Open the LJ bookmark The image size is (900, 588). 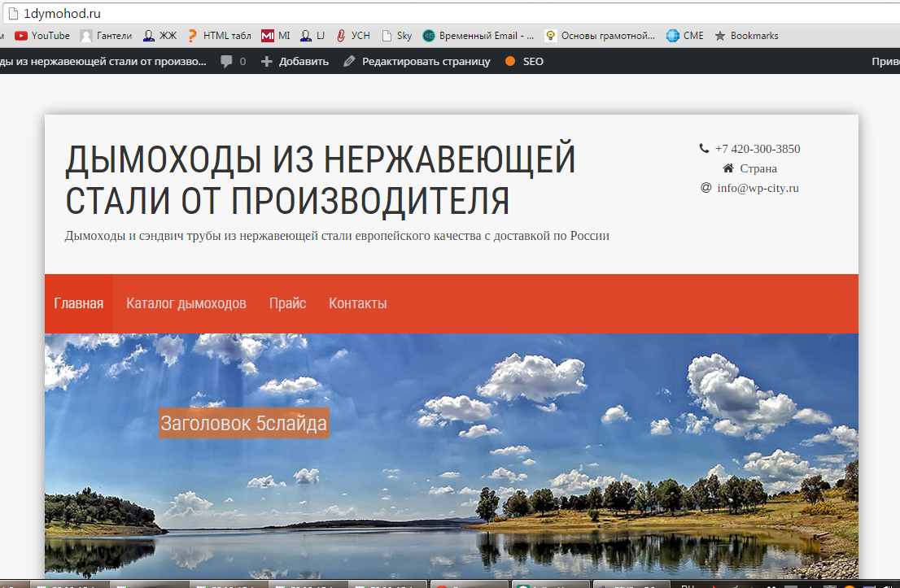tap(312, 36)
